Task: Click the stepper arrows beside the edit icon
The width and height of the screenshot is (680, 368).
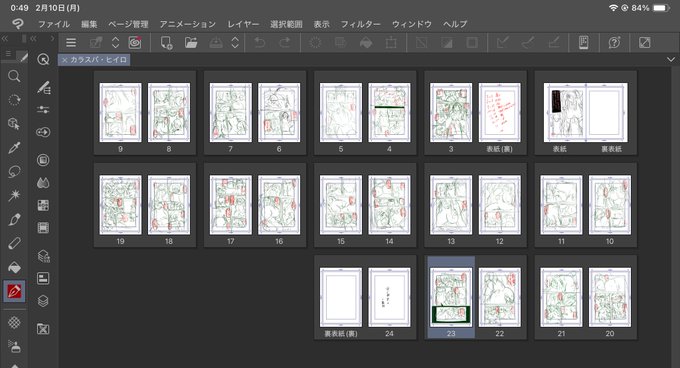Action: (115, 42)
